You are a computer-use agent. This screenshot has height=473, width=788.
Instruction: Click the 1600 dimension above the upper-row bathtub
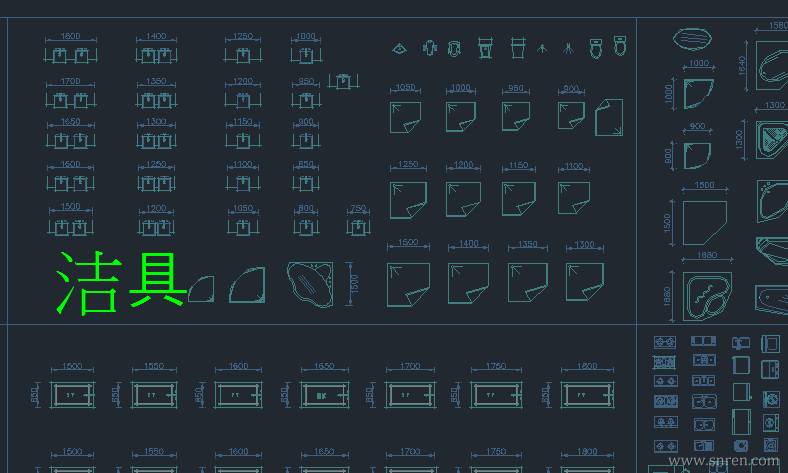(238, 366)
